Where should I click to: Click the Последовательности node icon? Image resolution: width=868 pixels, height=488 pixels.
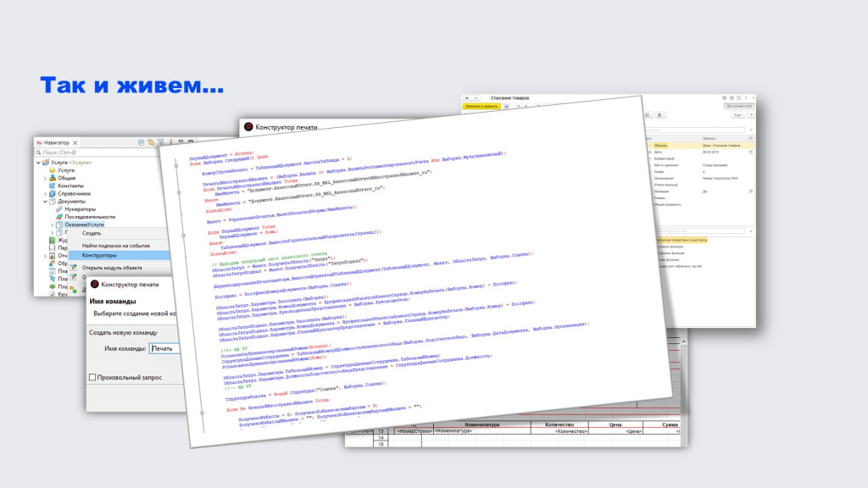pos(59,217)
